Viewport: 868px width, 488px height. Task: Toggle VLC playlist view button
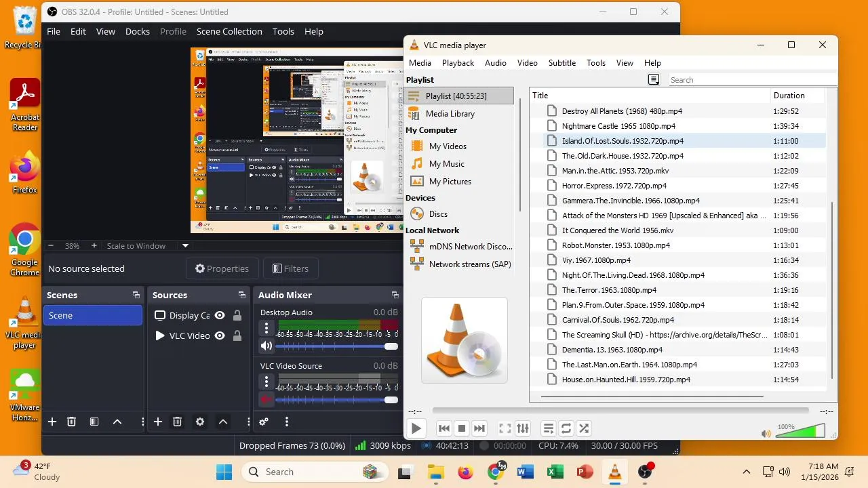(x=549, y=428)
